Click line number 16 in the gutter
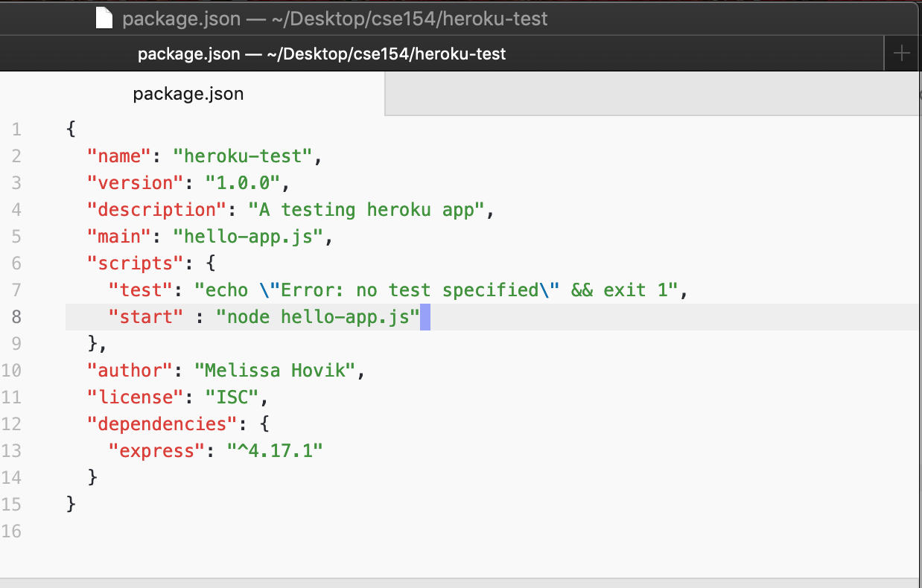Viewport: 922px width, 588px height. (13, 531)
